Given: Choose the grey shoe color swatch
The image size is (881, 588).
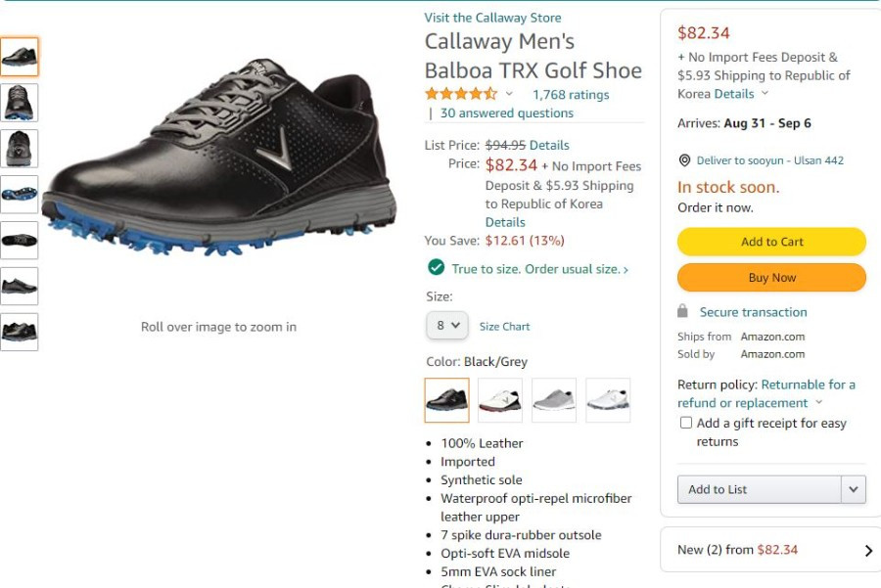Looking at the screenshot, I should 554,400.
